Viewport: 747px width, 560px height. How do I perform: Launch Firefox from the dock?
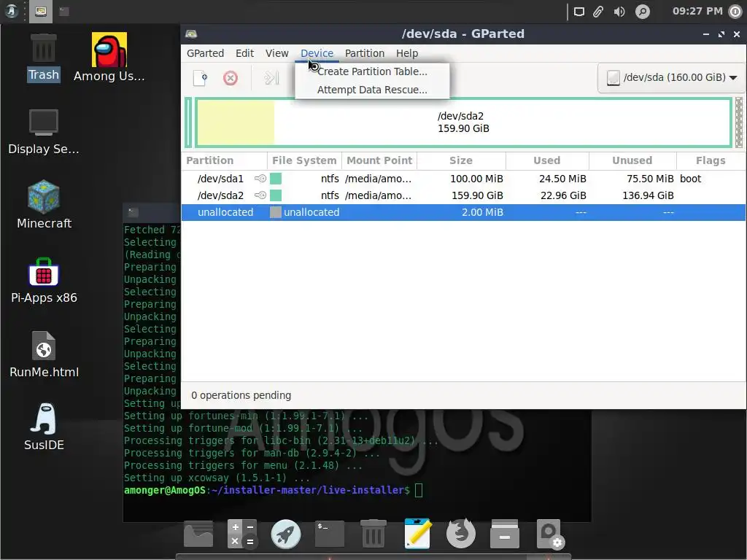click(x=461, y=533)
